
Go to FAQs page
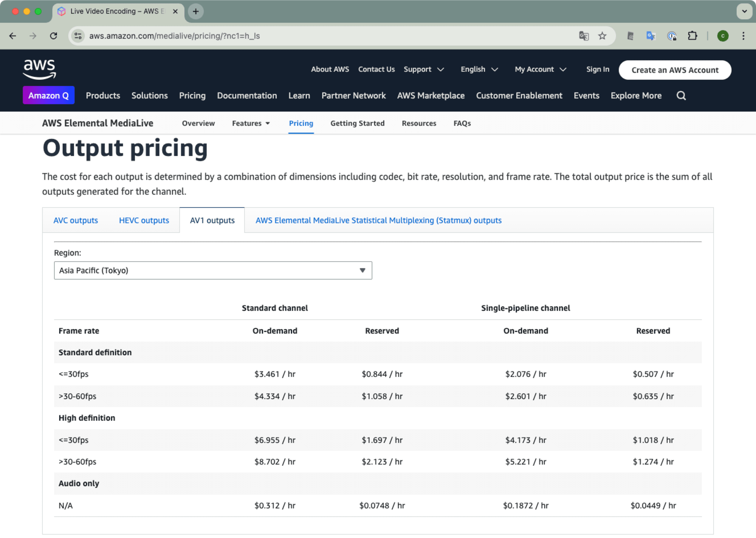tap(462, 123)
